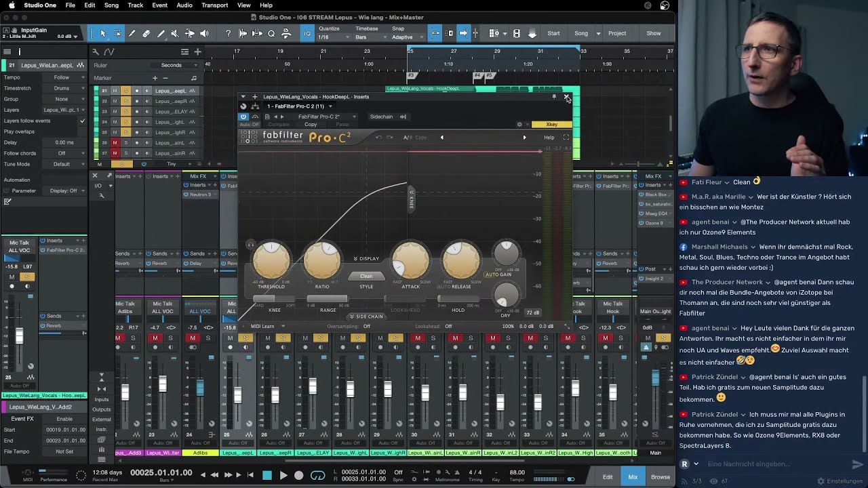
Task: Toggle Pro-C 2 full screen icon
Action: coord(566,138)
